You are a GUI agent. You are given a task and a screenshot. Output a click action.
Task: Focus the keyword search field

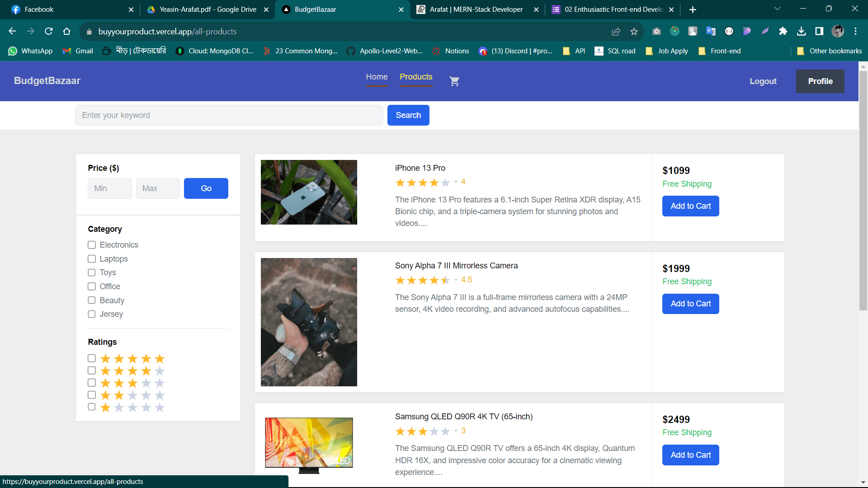tap(229, 115)
